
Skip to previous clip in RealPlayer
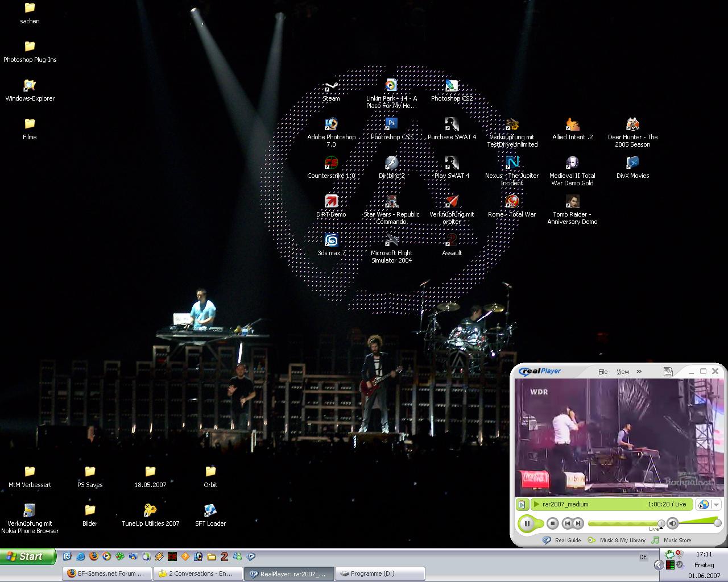[567, 523]
